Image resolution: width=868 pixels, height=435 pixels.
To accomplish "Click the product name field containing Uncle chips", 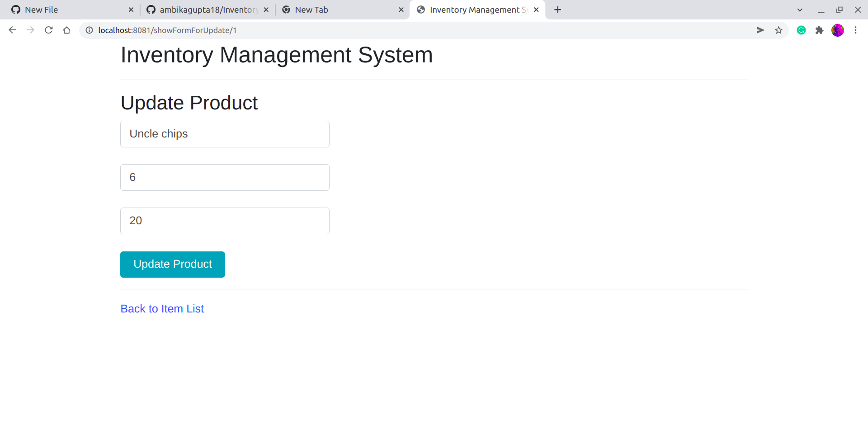I will coord(224,134).
